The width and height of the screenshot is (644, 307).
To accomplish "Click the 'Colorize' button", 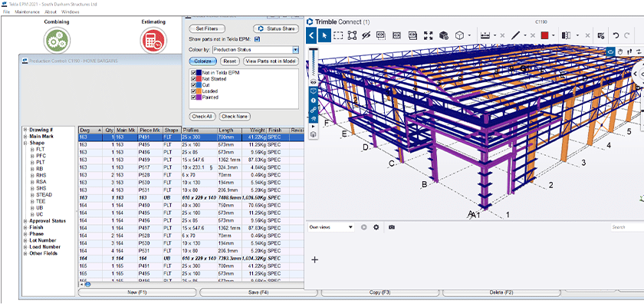I will (203, 61).
